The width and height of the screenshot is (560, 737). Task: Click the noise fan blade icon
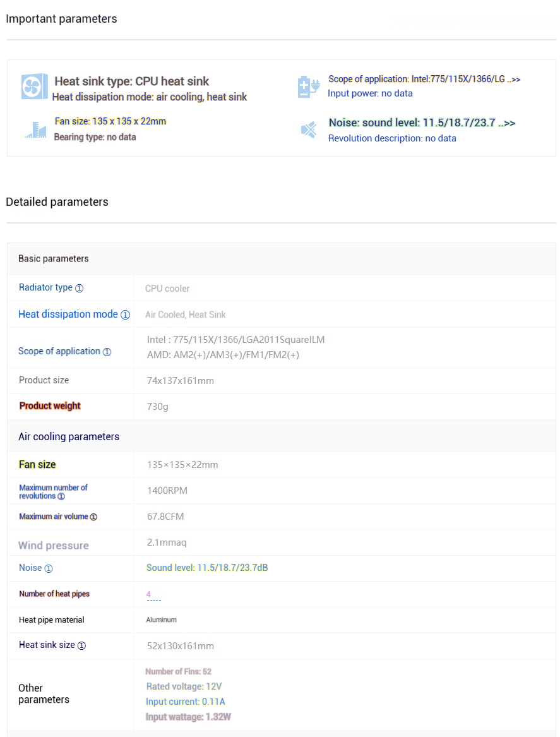pyautogui.click(x=309, y=129)
